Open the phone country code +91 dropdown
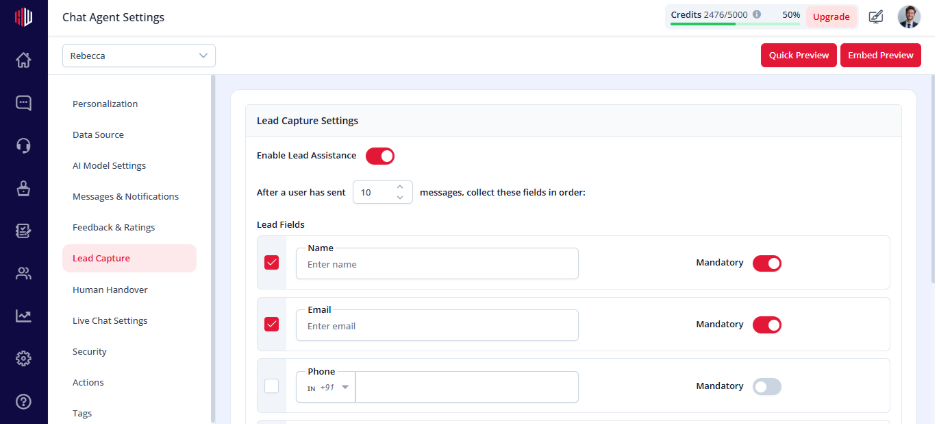This screenshot has width=936, height=424. [x=328, y=387]
